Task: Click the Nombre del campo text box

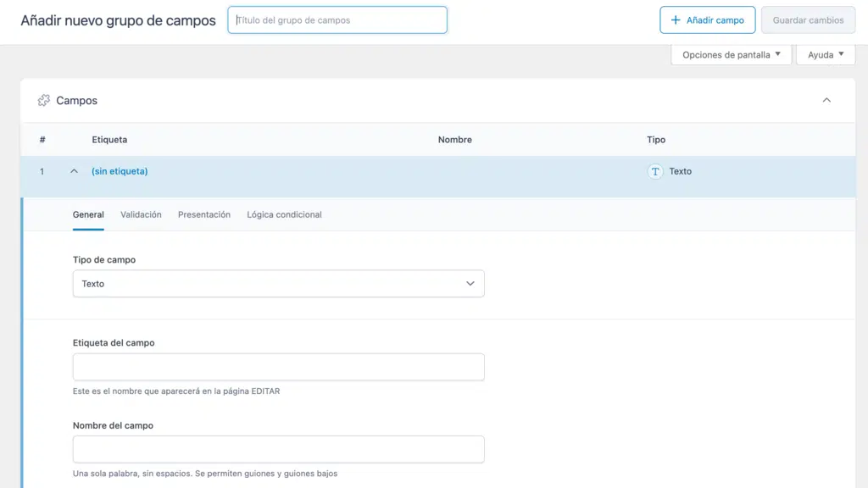Action: [x=278, y=449]
